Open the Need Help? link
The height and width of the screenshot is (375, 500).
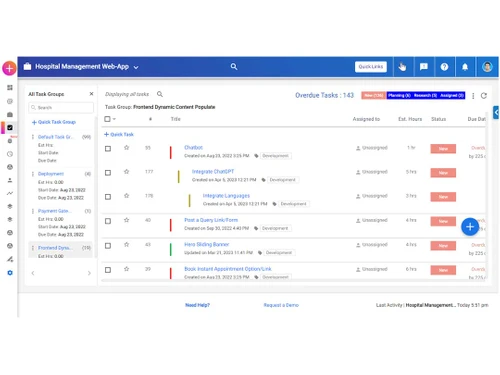197,305
